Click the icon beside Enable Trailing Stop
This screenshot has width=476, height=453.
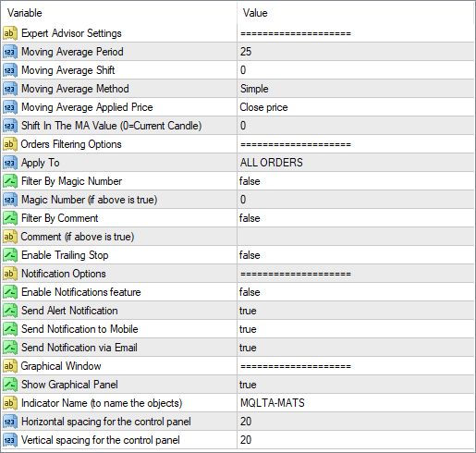pyautogui.click(x=9, y=255)
